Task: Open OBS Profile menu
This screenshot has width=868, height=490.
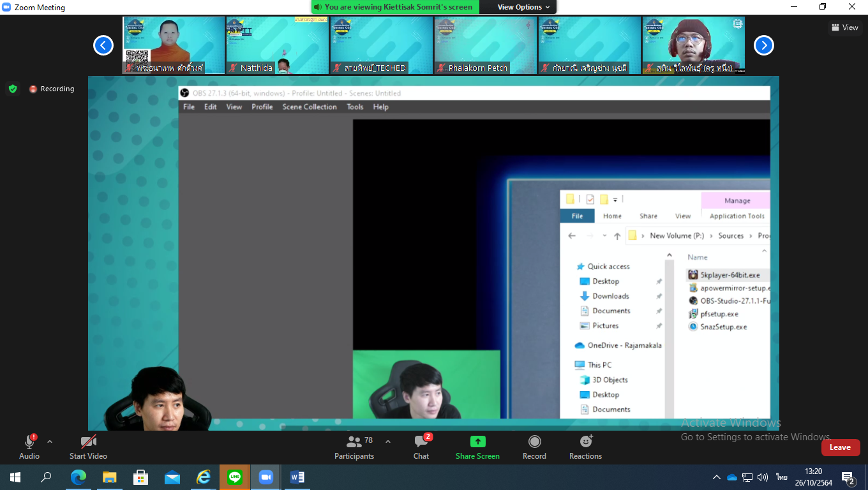Action: 262,107
